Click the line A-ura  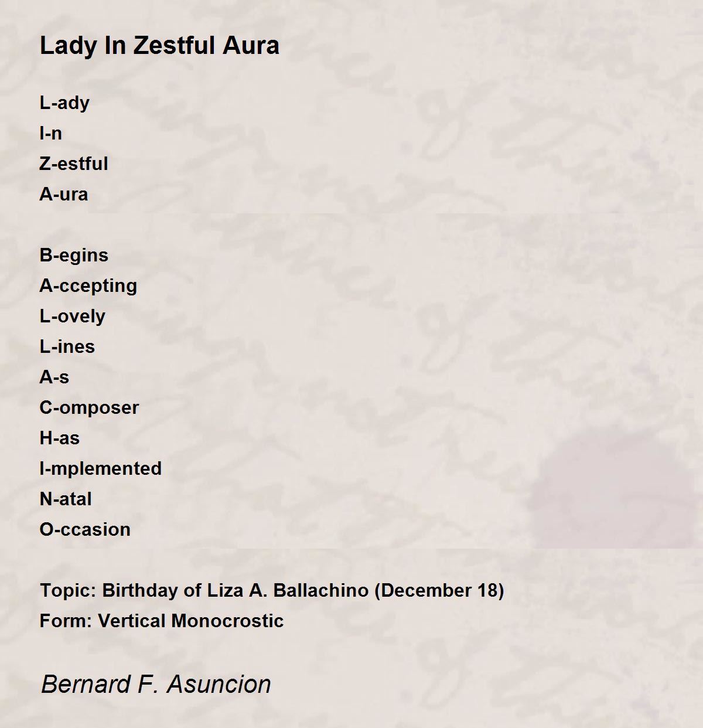tap(64, 194)
